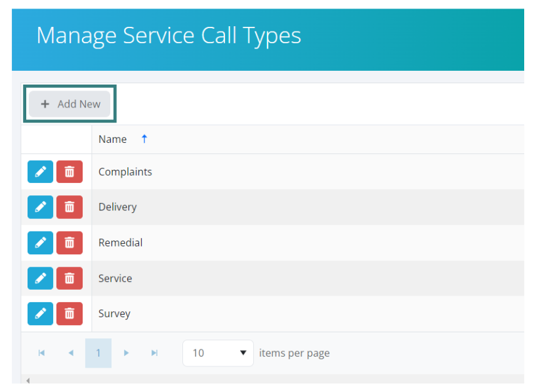This screenshot has width=536, height=392.
Task: Select page 1 in pager
Action: tap(98, 353)
